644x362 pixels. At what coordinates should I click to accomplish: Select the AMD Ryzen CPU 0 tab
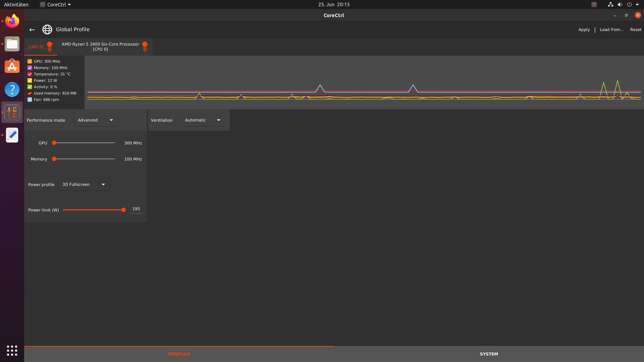click(100, 47)
